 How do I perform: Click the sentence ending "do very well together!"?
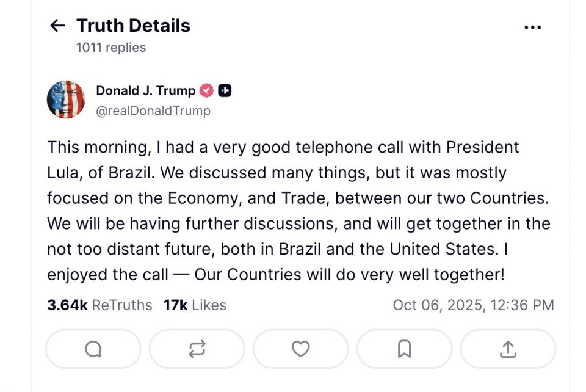click(349, 274)
